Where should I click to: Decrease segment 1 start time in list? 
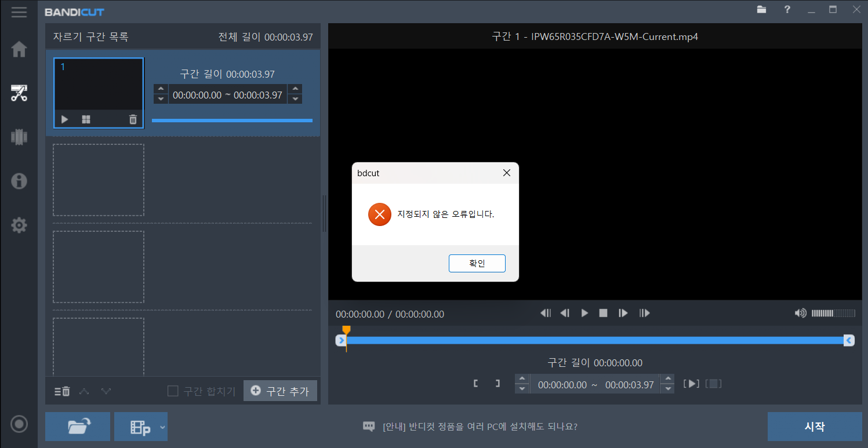point(161,99)
